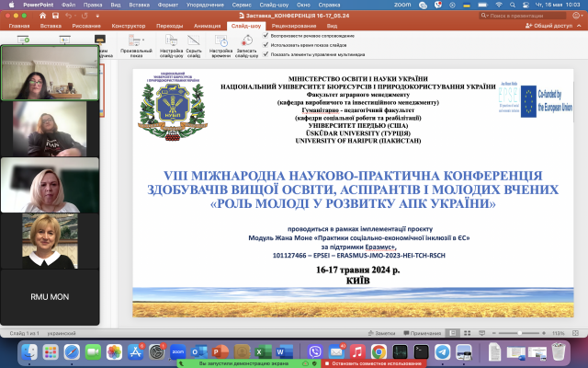
Task: Open Launchpad from the dock
Action: [51, 351]
